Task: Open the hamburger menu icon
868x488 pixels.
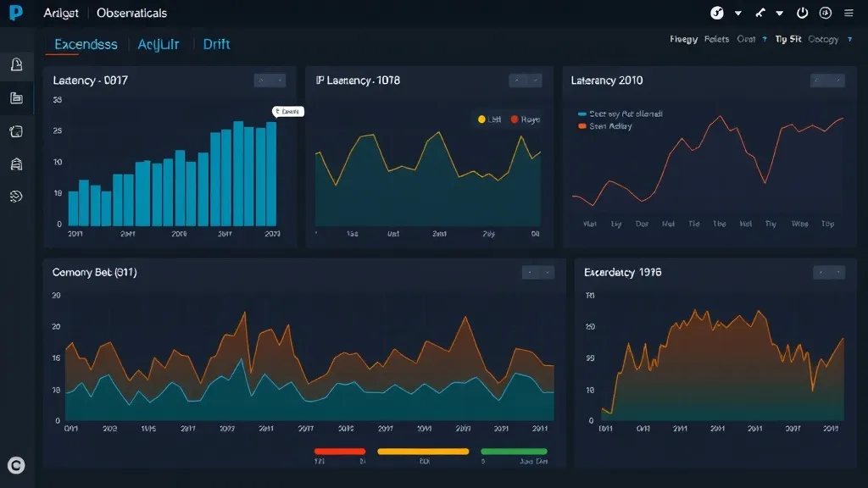Action: 849,13
